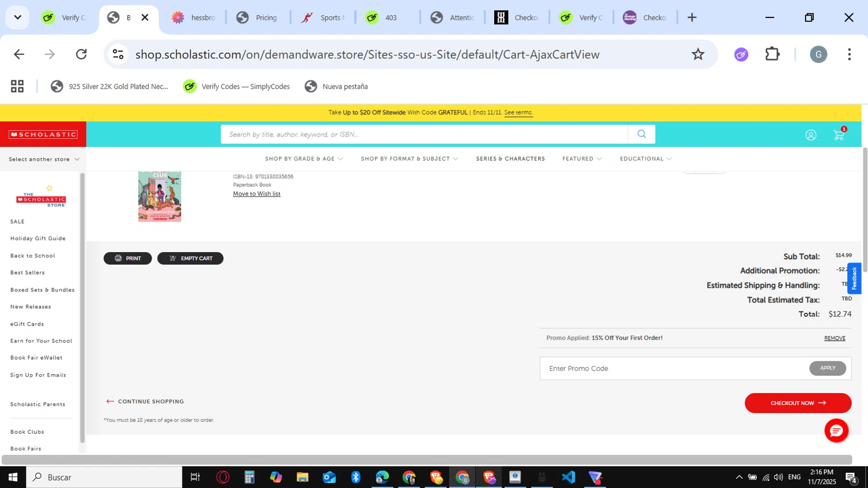Open Series & Characters menu item
Viewport: 868px width, 488px height.
point(510,158)
